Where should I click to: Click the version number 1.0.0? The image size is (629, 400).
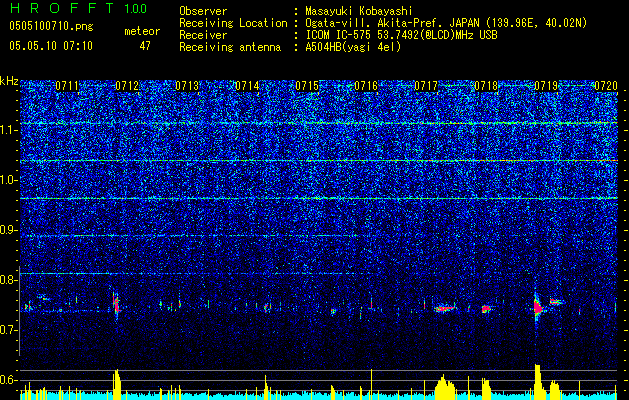[135, 9]
